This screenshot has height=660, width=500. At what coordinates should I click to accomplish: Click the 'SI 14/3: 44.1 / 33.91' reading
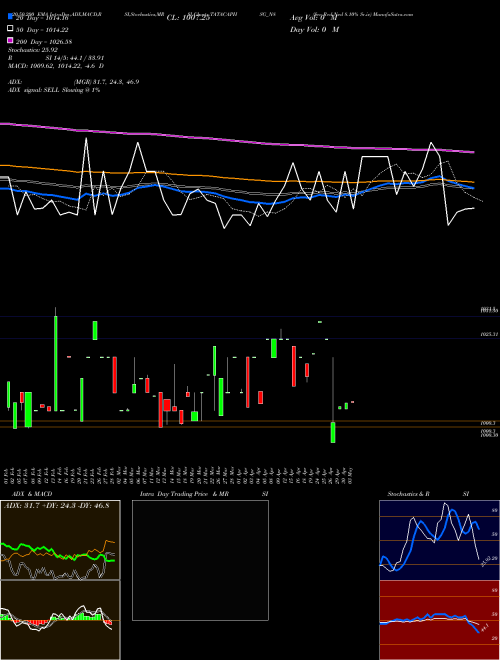[75, 58]
